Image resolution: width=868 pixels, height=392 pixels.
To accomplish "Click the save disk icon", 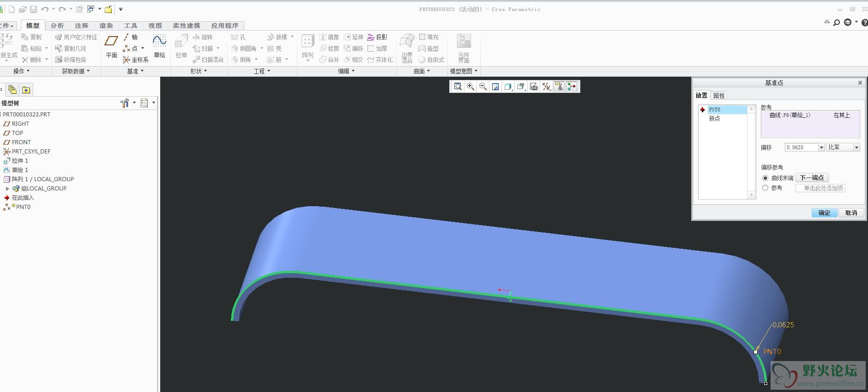I will click(34, 9).
